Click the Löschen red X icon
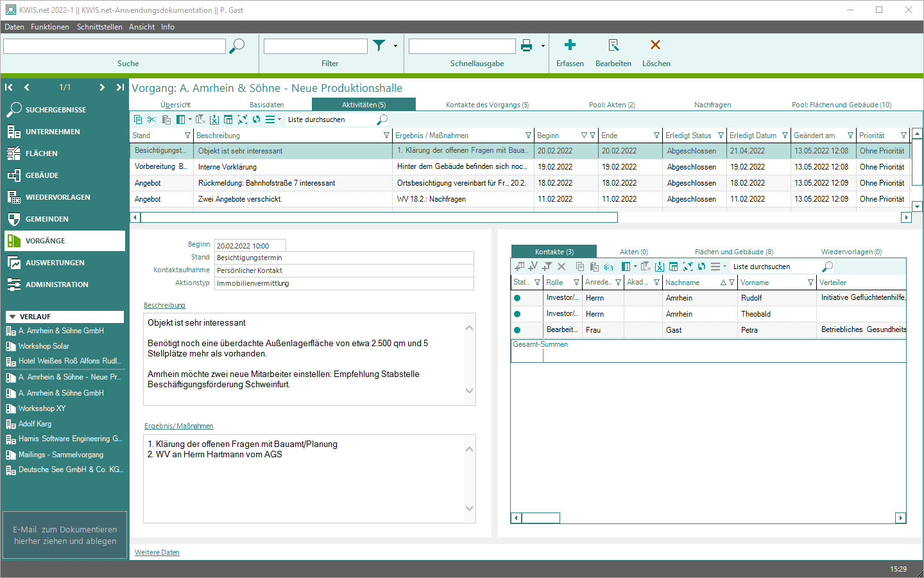 tap(655, 45)
